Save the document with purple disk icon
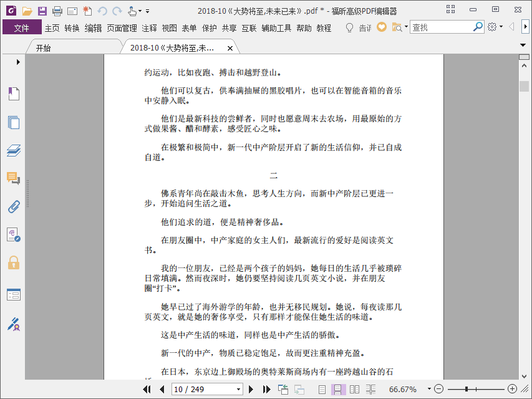Screen dimensions: 532x399 (42, 11)
